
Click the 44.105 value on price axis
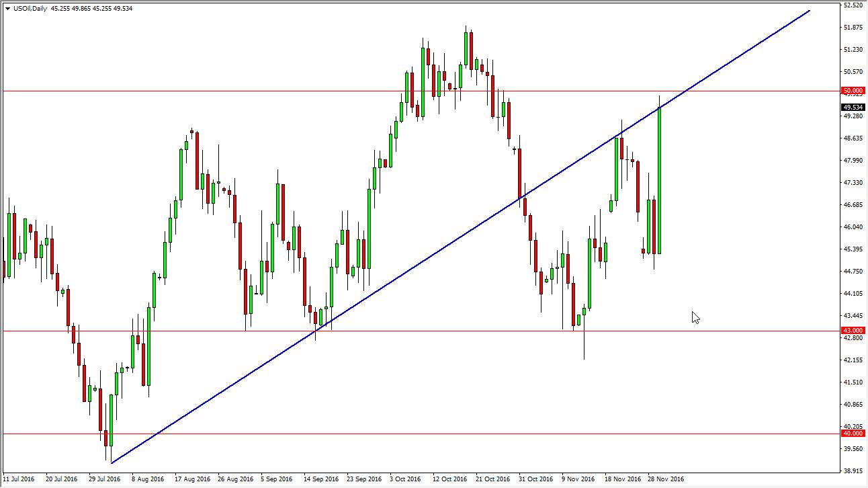point(853,294)
